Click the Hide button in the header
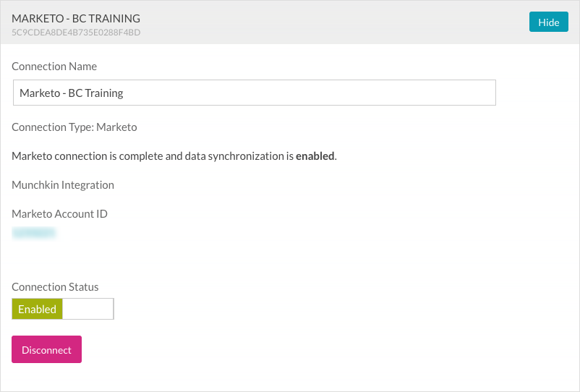The image size is (580, 392). [548, 22]
